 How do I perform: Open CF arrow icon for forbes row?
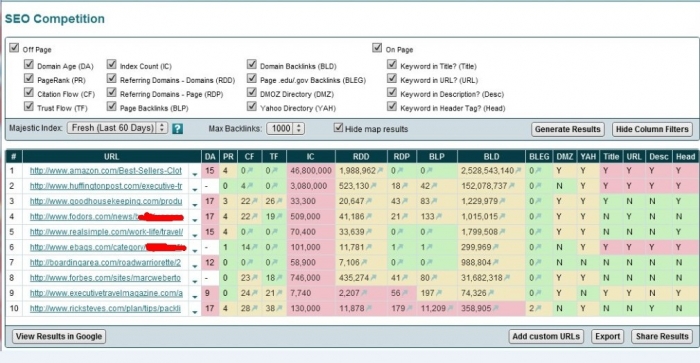point(255,278)
